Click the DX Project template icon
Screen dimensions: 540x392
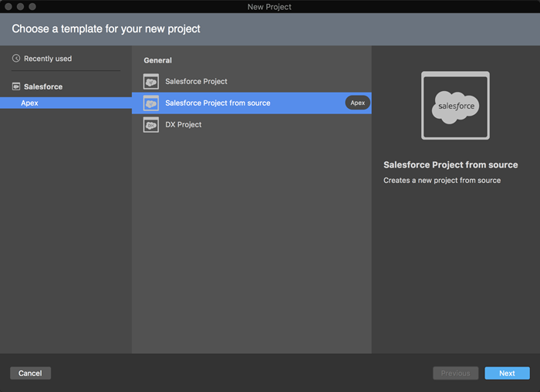coord(151,125)
